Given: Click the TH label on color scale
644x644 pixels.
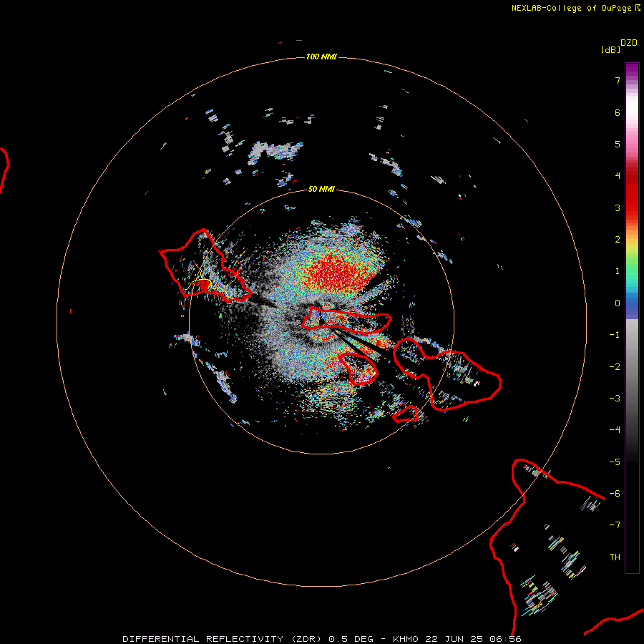Looking at the screenshot, I should (x=615, y=557).
